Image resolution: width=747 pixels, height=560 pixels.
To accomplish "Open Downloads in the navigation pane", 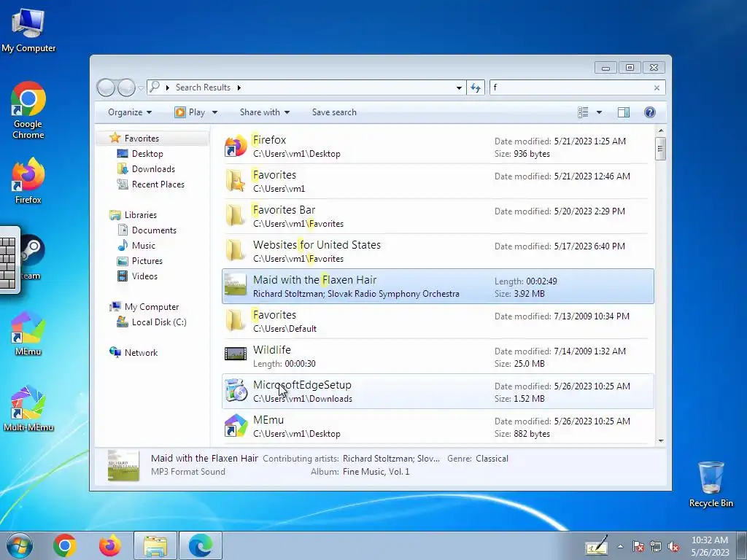I will [x=153, y=169].
